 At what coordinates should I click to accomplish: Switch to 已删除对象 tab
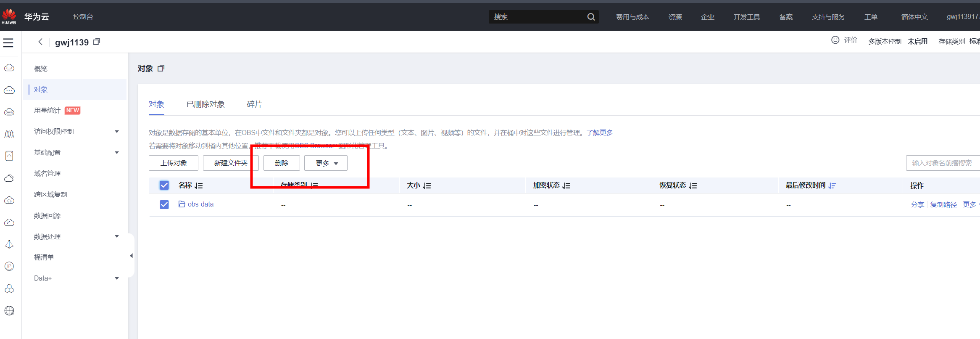[x=205, y=104]
